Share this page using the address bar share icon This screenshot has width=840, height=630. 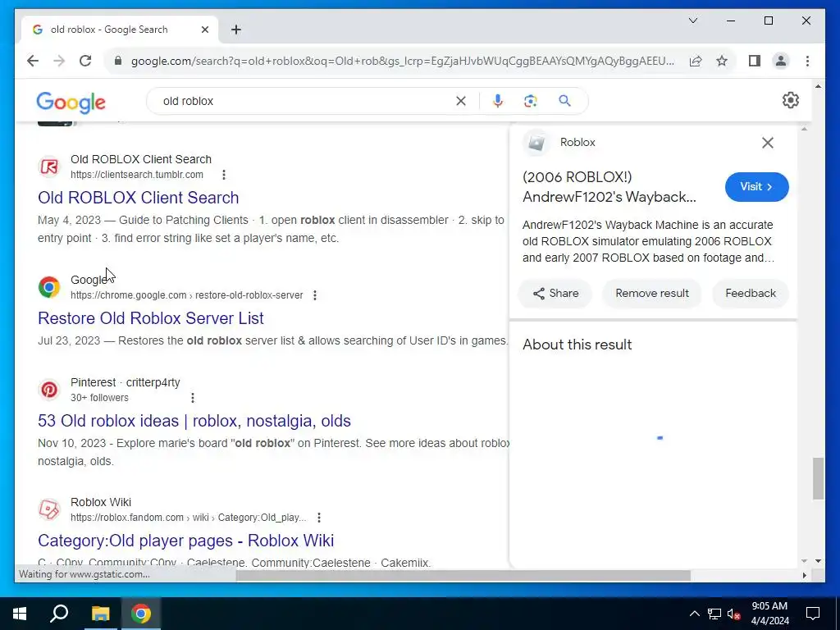pyautogui.click(x=696, y=61)
